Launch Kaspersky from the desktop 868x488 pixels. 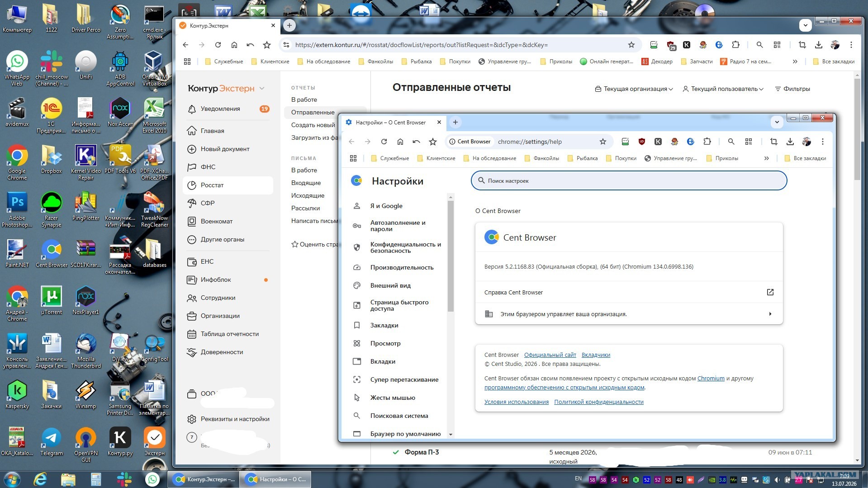[x=17, y=394]
